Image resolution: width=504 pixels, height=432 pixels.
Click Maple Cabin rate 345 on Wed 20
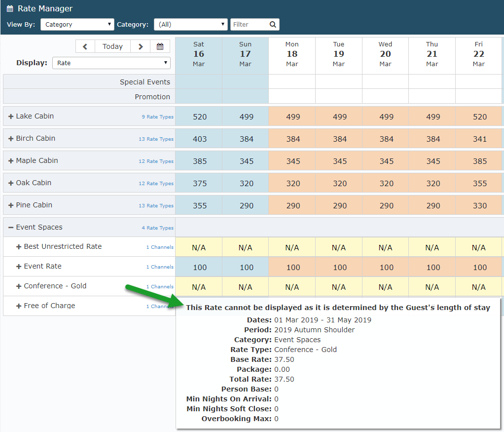pyautogui.click(x=385, y=161)
